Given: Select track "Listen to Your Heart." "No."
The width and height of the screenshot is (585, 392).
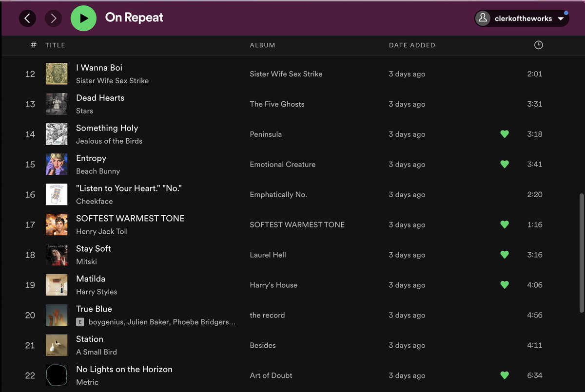Looking at the screenshot, I should [x=129, y=188].
